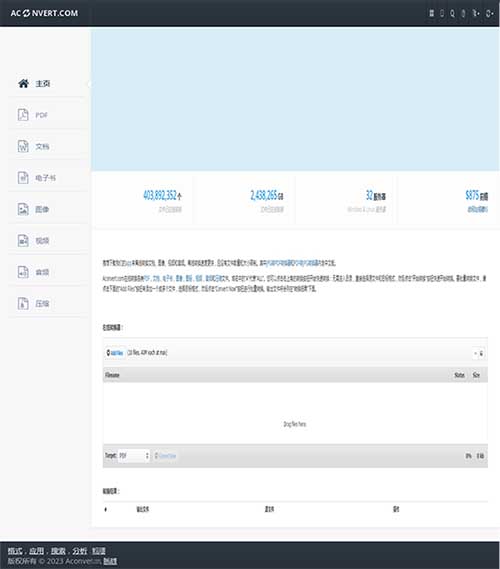Click the Drag files here drop area
This screenshot has height=569, width=500.
tap(295, 413)
